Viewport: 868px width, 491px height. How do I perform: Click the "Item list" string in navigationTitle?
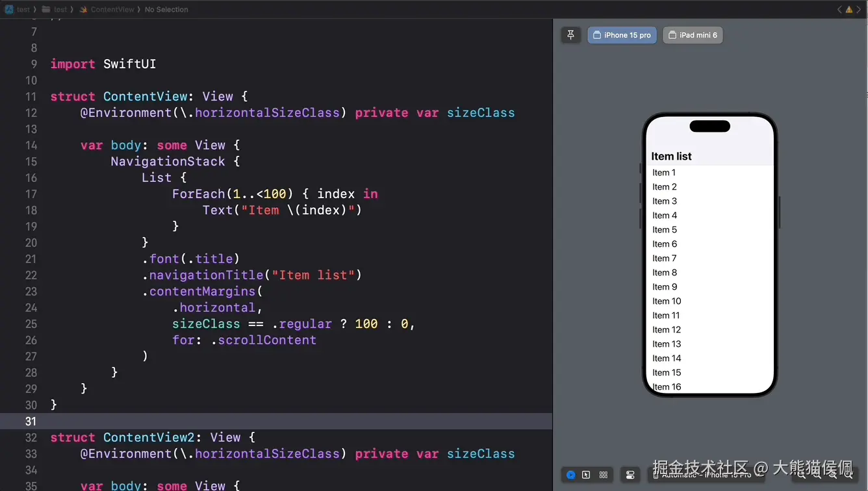pos(313,275)
